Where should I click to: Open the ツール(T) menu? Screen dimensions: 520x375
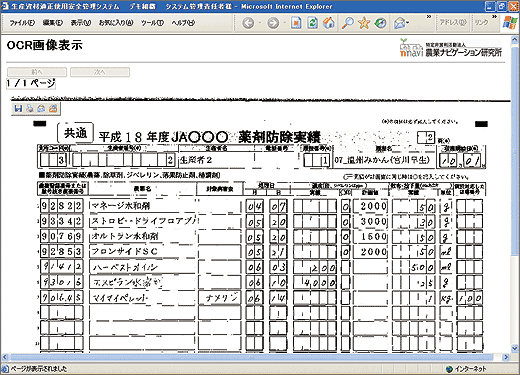(x=152, y=23)
